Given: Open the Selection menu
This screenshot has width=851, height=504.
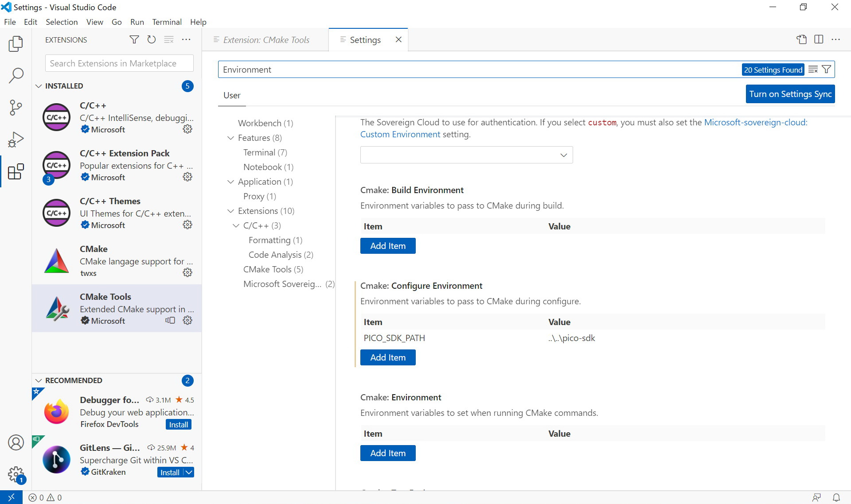Looking at the screenshot, I should (x=62, y=22).
